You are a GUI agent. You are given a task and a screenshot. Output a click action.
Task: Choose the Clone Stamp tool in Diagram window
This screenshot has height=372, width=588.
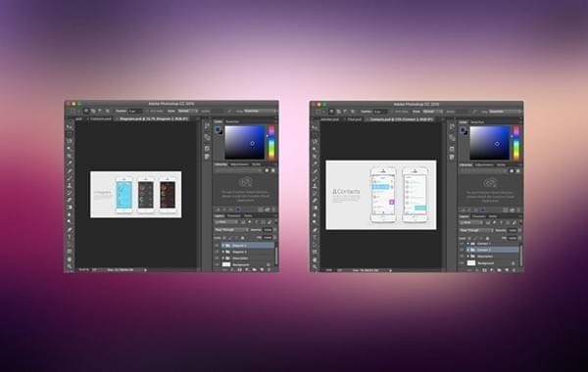[70, 185]
